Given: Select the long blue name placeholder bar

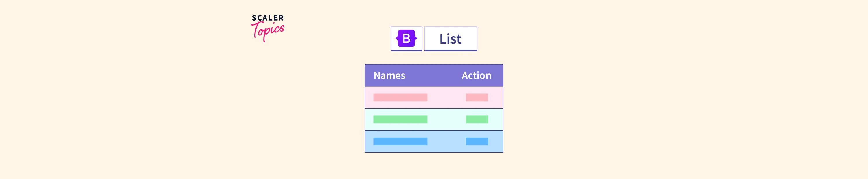Looking at the screenshot, I should coord(400,142).
